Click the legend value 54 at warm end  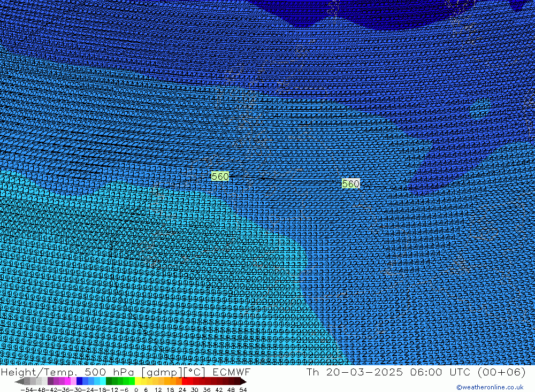(x=243, y=390)
